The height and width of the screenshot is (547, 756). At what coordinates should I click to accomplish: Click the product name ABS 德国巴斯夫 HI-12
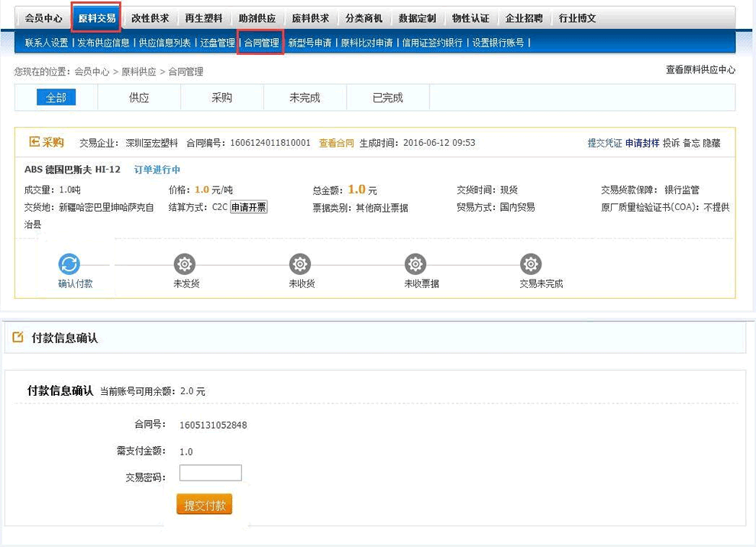(x=73, y=170)
